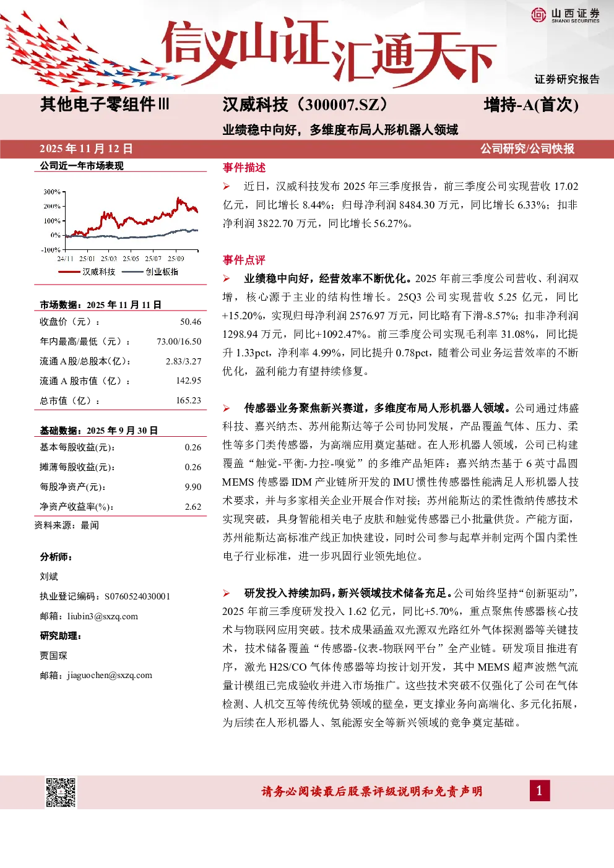
Task: Click the subtitle 业绩稳中向好，多维度布局人形机器人领域
Action: tap(340, 129)
